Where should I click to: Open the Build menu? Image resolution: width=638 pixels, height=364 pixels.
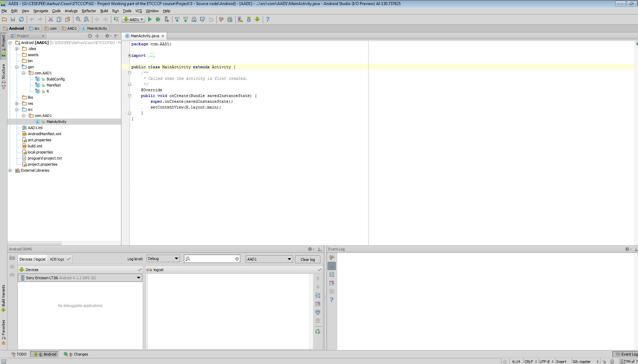click(104, 11)
